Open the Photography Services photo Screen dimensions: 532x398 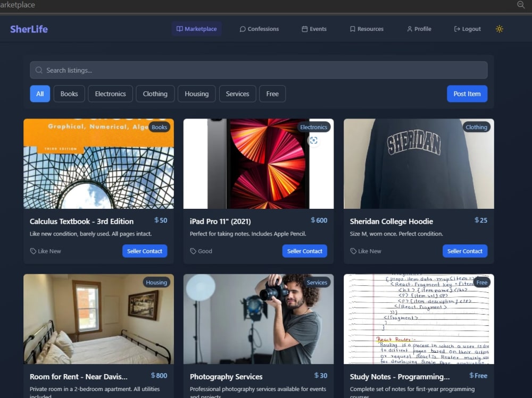point(259,319)
